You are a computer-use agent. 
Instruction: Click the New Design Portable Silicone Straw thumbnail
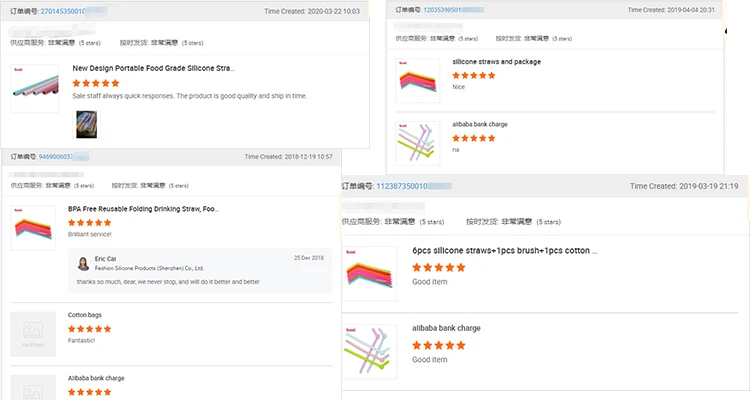coord(34,89)
